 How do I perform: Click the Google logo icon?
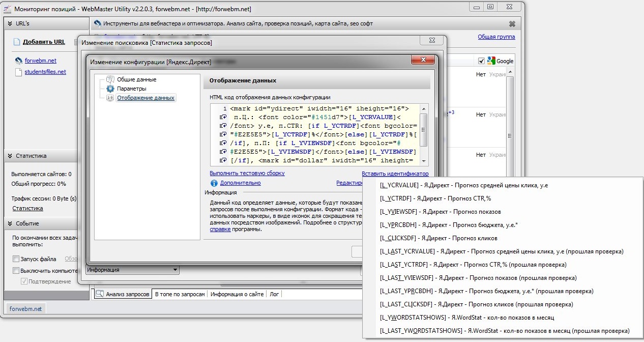coord(491,61)
